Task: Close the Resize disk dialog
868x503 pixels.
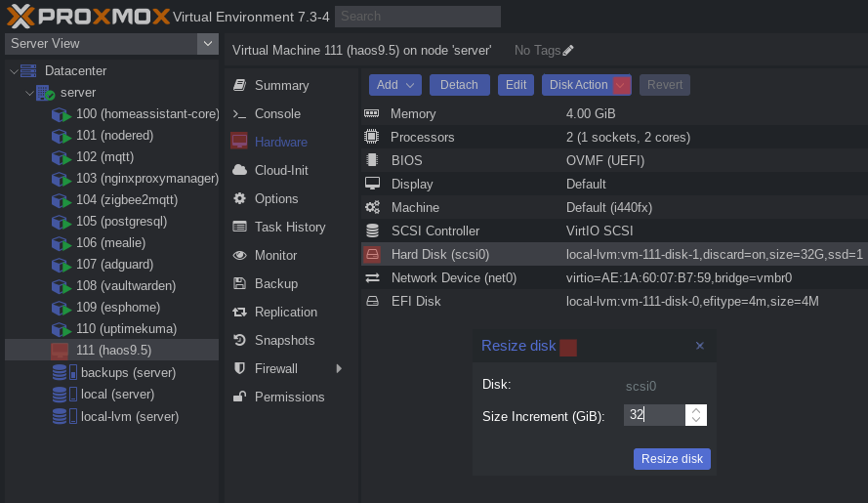Action: (700, 346)
